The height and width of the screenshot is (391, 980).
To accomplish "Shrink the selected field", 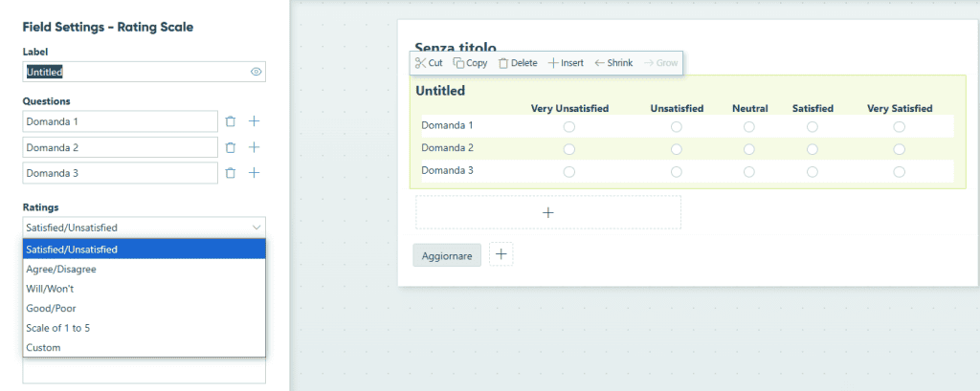I will tap(613, 63).
